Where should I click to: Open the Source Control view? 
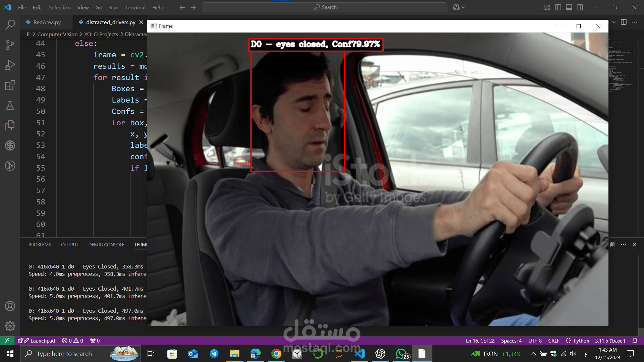click(x=10, y=45)
